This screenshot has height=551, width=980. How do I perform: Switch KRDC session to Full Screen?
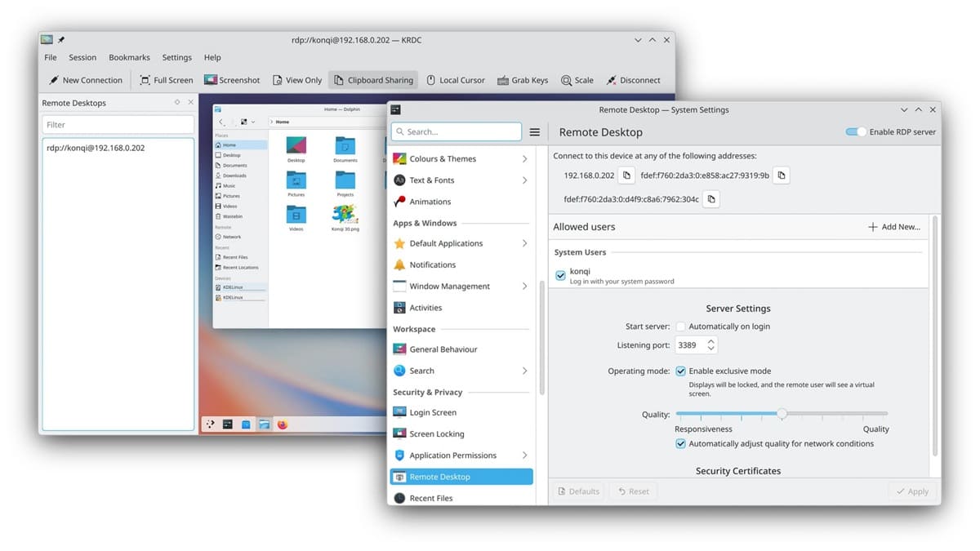[x=167, y=80]
